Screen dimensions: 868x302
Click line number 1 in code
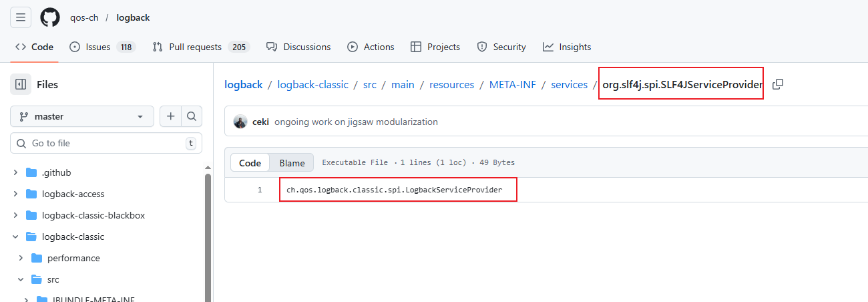[x=259, y=190]
